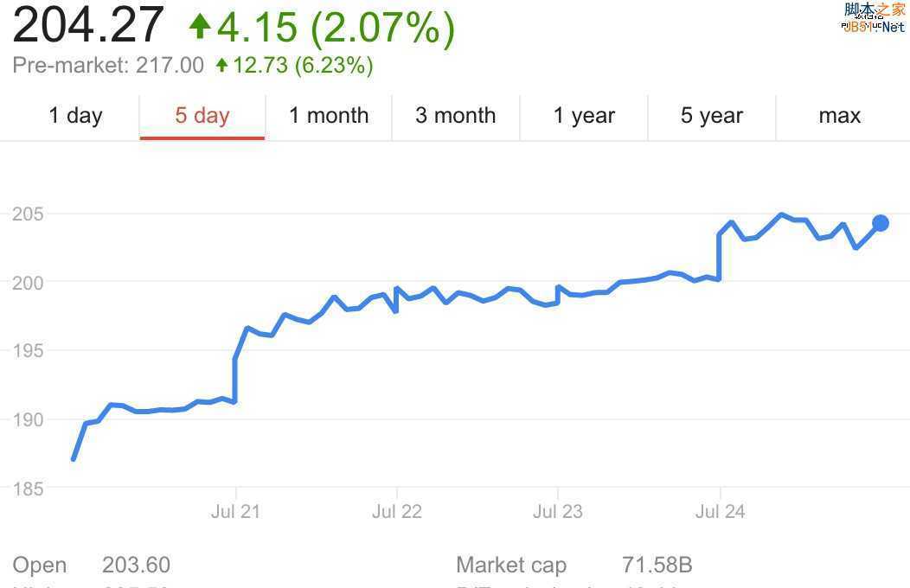Click the 204.27 stock price
This screenshot has height=588, width=910.
(x=88, y=24)
